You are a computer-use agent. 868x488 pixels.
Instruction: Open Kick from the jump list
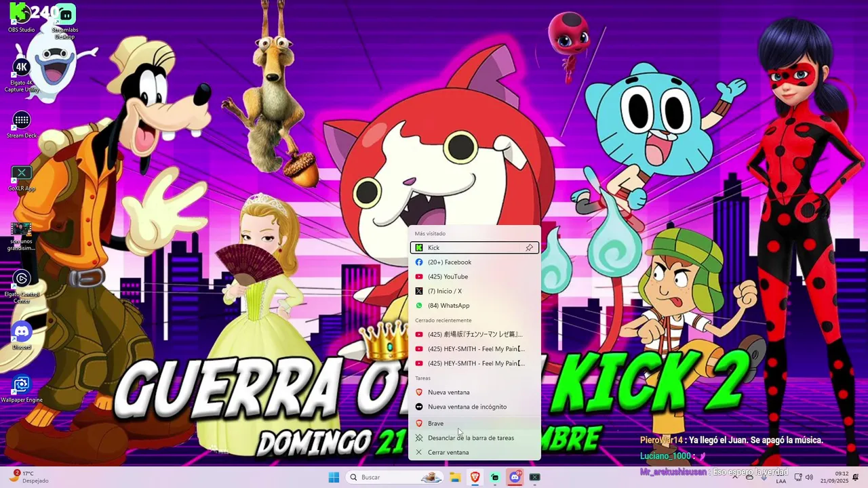[x=475, y=247]
